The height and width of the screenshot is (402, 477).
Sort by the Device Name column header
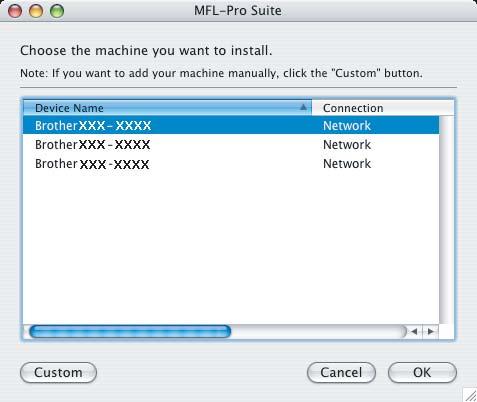point(167,108)
